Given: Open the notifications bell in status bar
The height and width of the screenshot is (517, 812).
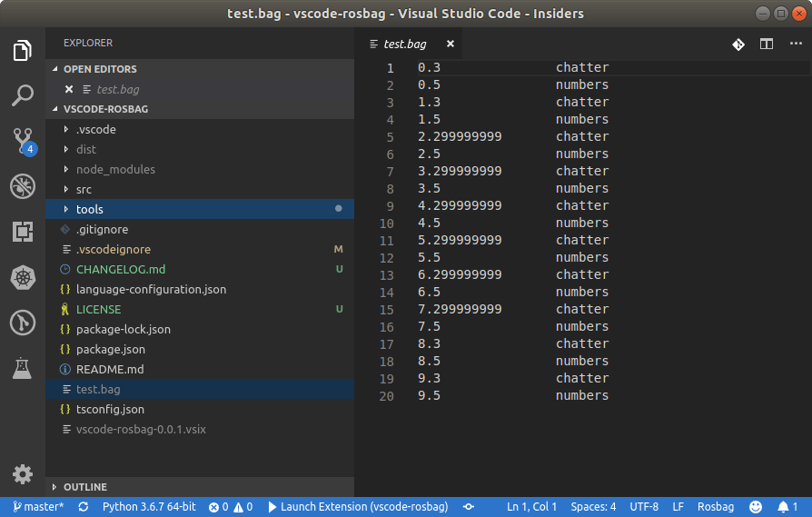Looking at the screenshot, I should click(787, 507).
